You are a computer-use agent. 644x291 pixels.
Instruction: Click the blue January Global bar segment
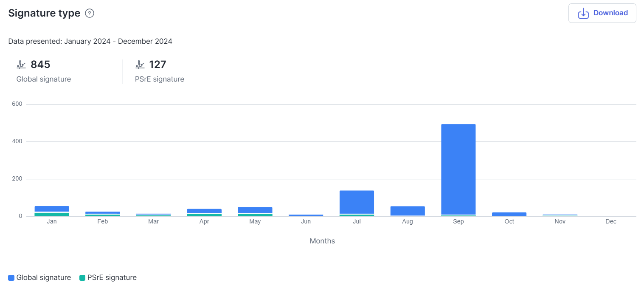click(52, 209)
